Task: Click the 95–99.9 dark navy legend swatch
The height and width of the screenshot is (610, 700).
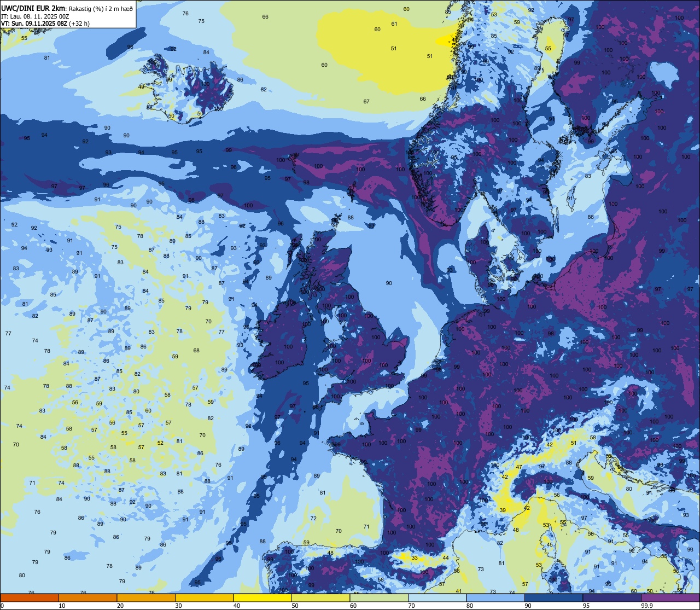Action: [x=612, y=597]
